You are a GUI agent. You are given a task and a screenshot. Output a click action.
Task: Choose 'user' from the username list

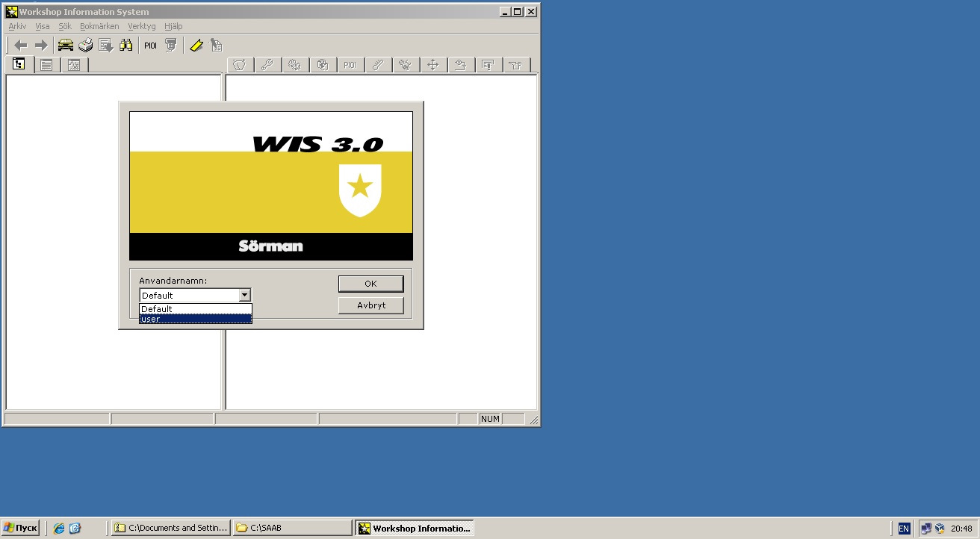pyautogui.click(x=196, y=319)
